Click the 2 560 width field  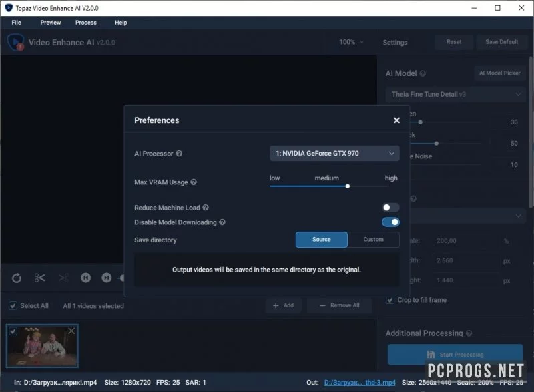pyautogui.click(x=466, y=261)
